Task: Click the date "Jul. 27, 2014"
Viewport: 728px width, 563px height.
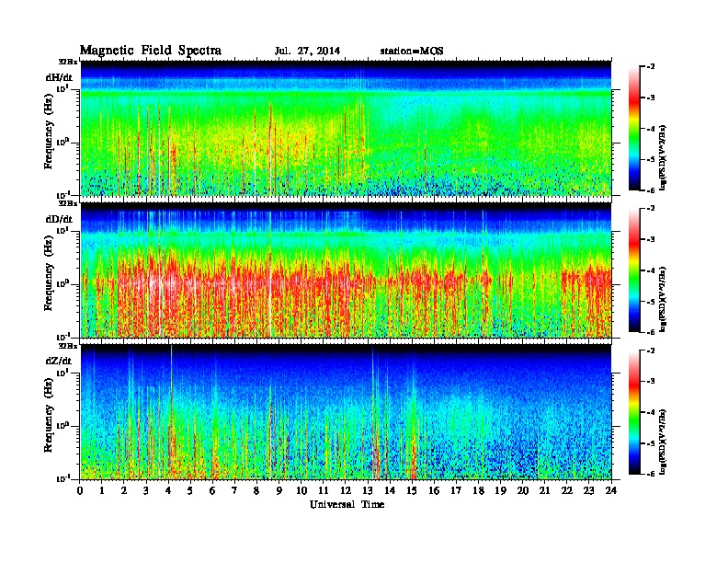Action: [307, 52]
